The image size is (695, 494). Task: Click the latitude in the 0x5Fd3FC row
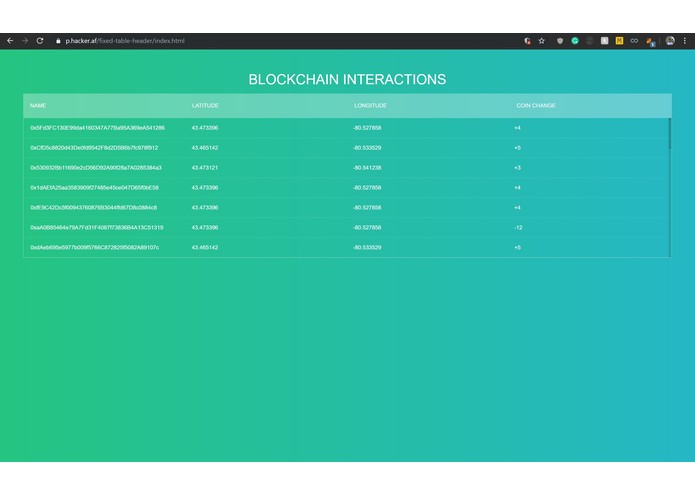click(x=205, y=128)
